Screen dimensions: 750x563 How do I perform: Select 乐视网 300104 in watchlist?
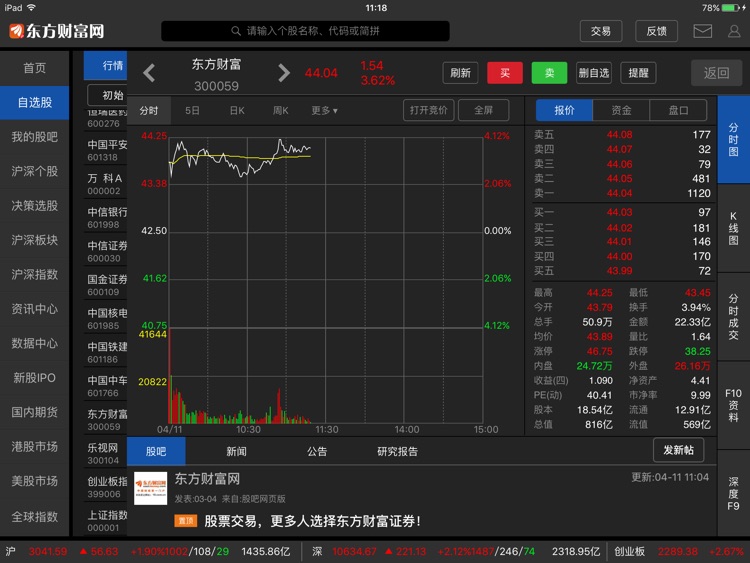coord(106,454)
